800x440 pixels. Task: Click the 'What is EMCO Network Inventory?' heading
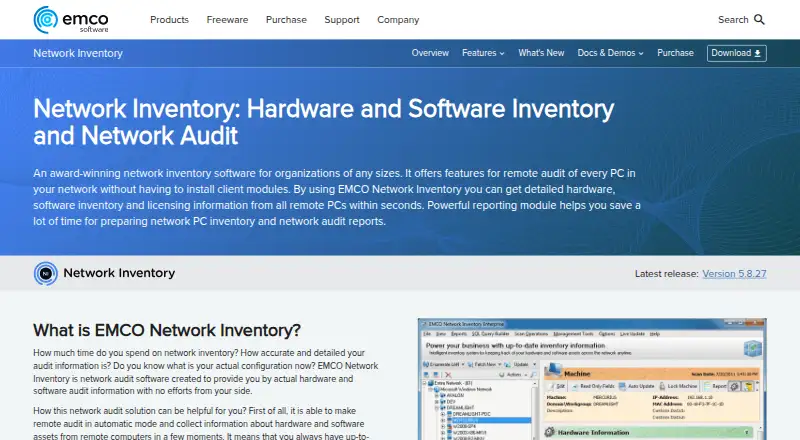point(167,330)
